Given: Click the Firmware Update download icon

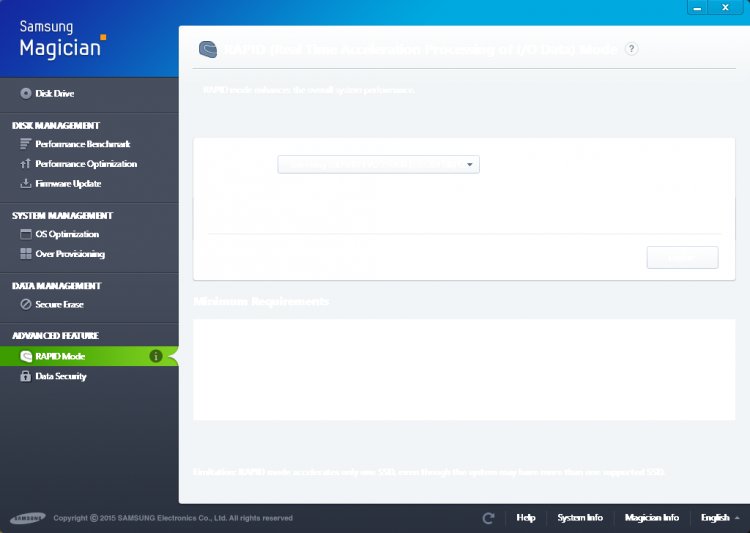Looking at the screenshot, I should coord(26,184).
